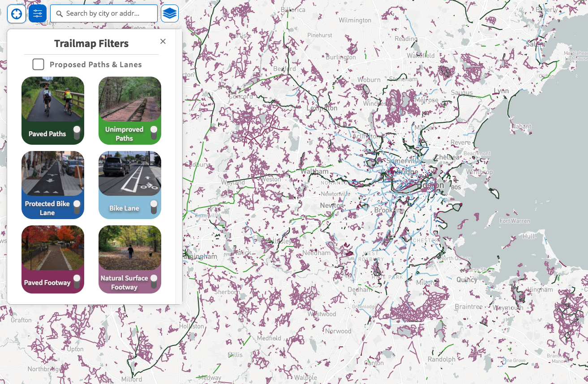Click the Fort Warren label on the map
The image size is (588, 384).
(x=515, y=221)
